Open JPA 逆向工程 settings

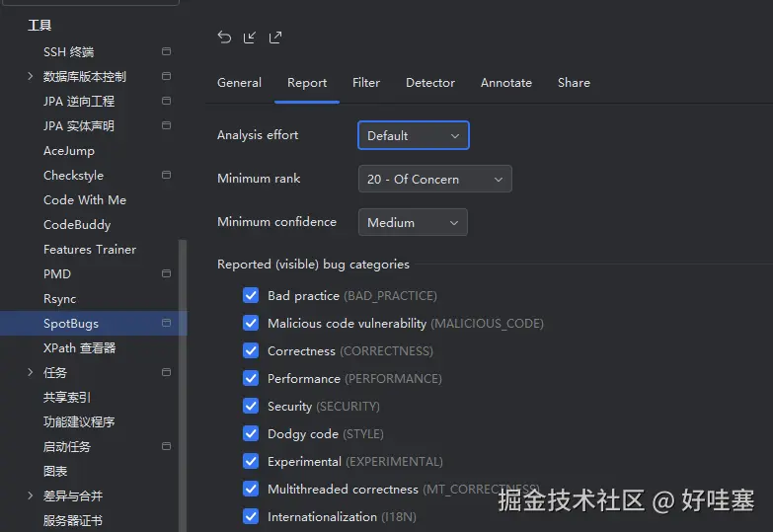[79, 101]
